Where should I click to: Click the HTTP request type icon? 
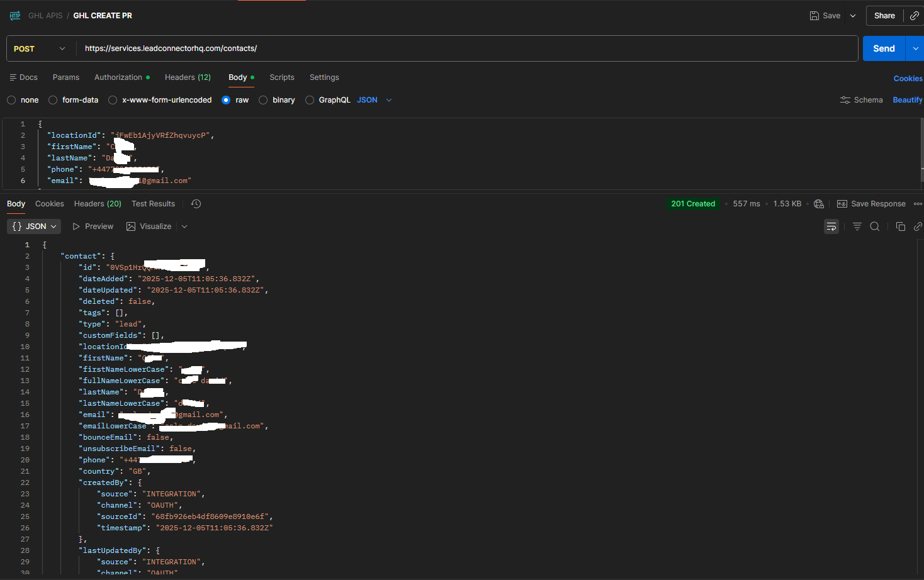coord(15,16)
